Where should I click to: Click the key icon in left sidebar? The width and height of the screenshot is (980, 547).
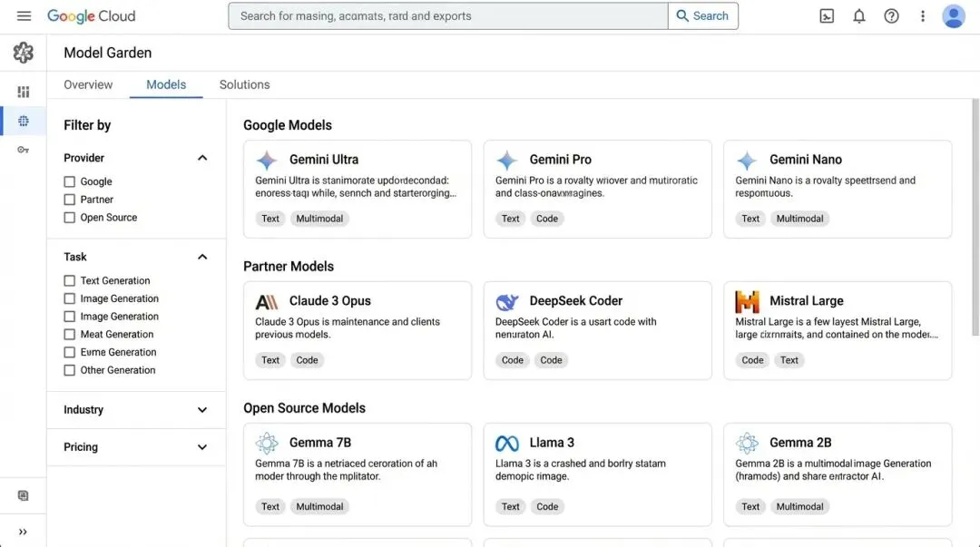24,150
